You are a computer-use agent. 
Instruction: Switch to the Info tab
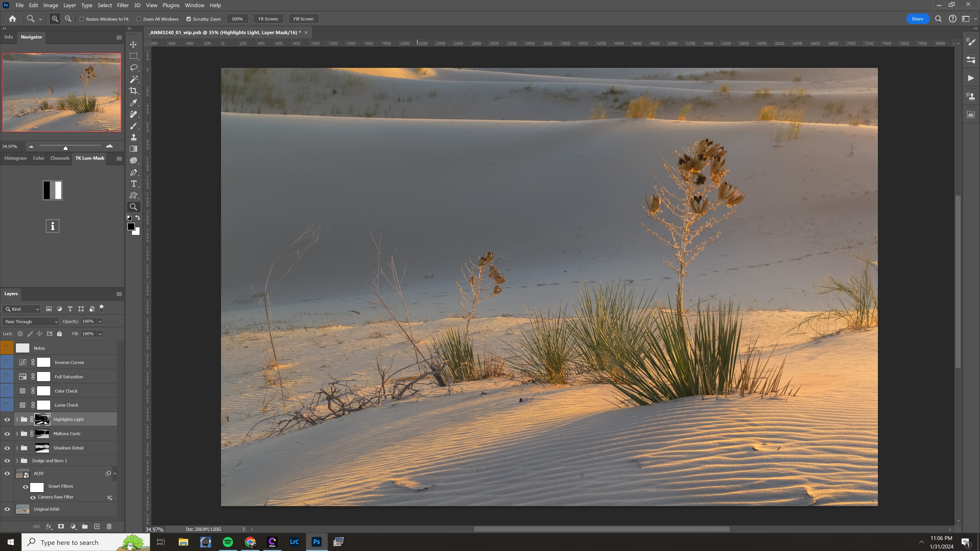click(8, 37)
